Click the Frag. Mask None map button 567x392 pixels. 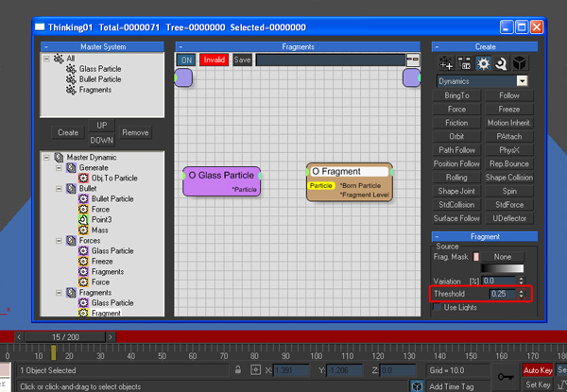click(x=503, y=257)
